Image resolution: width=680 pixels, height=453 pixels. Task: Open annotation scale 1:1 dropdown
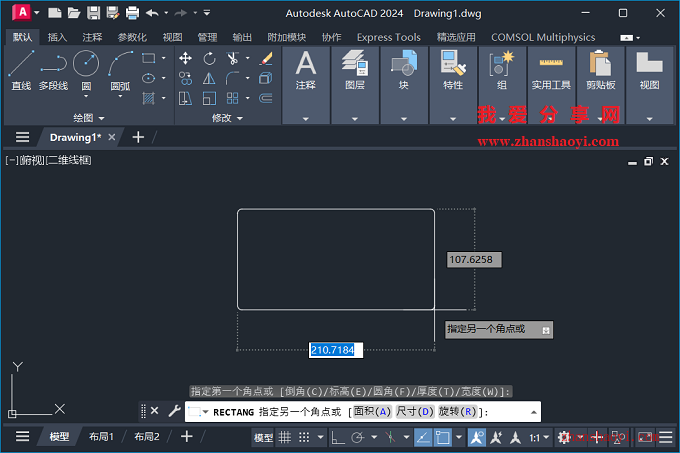pos(539,438)
